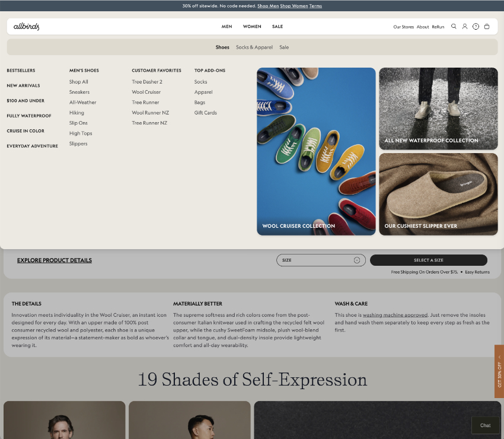The image size is (504, 439).
Task: Open the Men menu in the navigation bar
Action: (x=227, y=27)
